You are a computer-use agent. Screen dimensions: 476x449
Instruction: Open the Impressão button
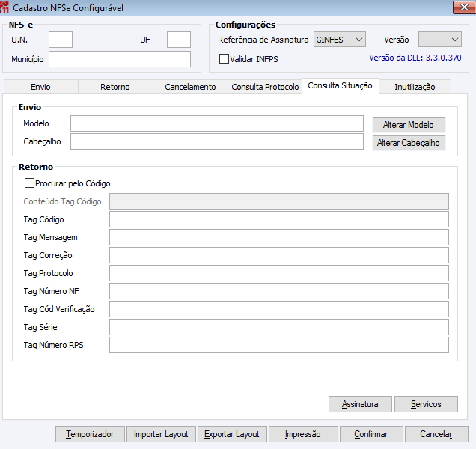tap(303, 434)
